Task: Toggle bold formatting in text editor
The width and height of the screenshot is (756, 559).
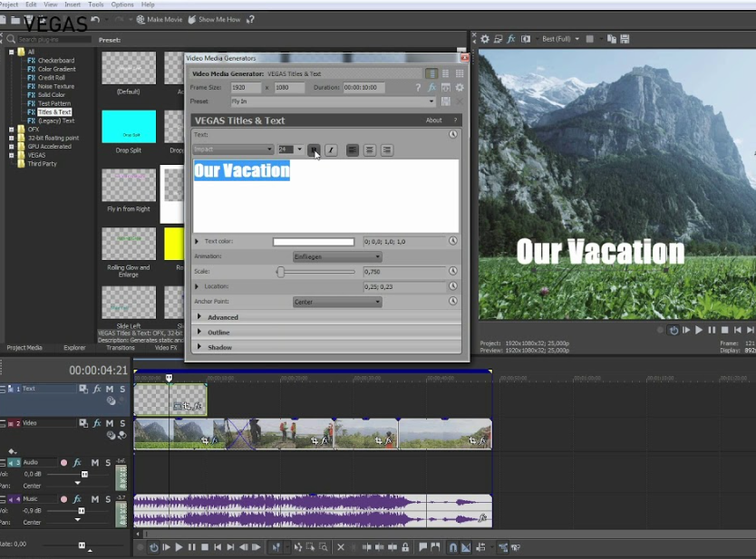Action: click(314, 150)
